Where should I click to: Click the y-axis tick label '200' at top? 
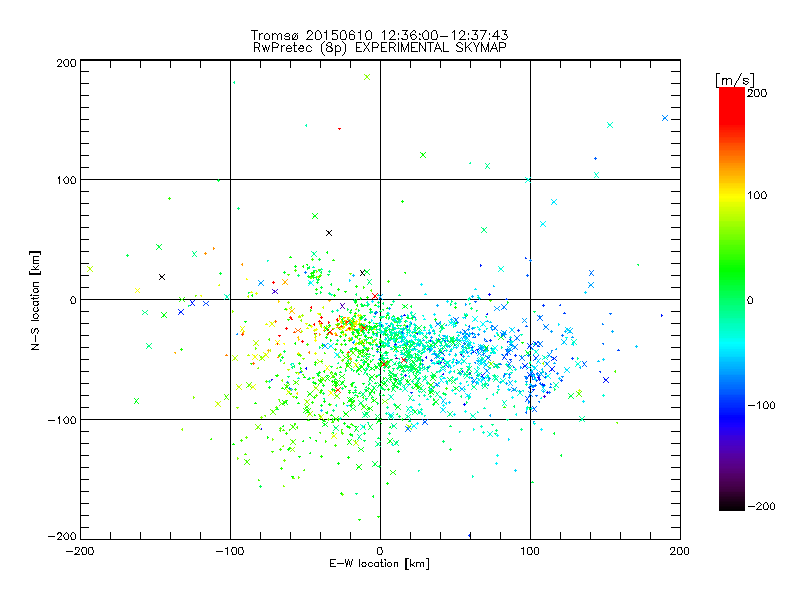[66, 63]
